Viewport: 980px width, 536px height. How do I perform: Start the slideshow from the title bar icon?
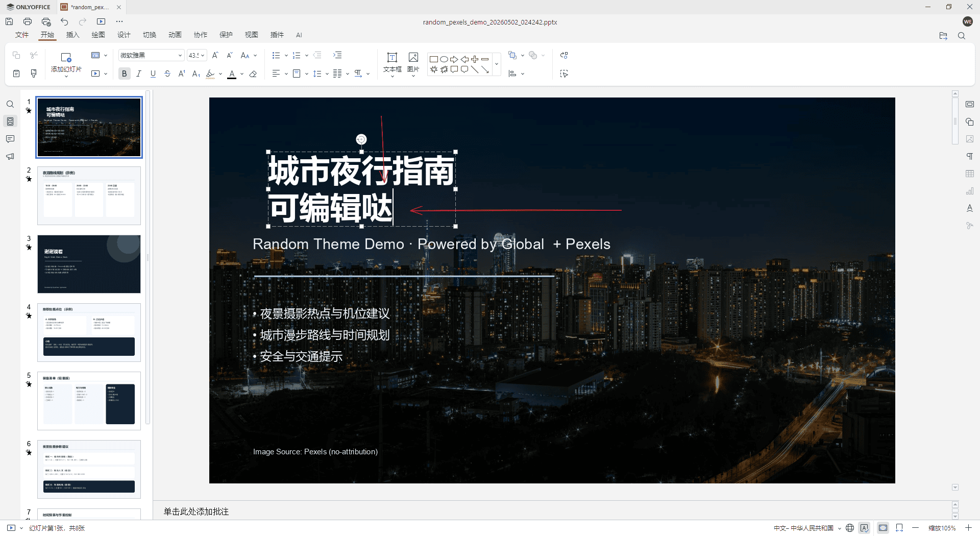(x=101, y=21)
